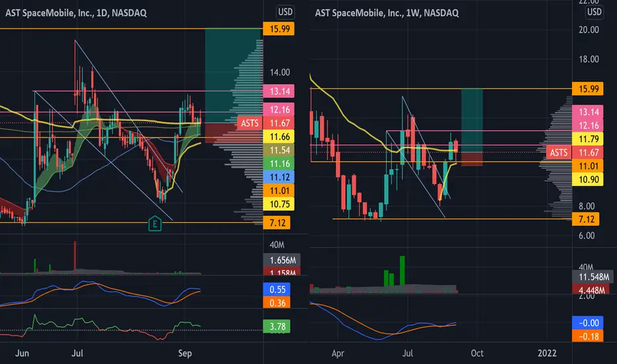Select the yellow 10.90 price label
Screen dimensions: 617x364
[x=587, y=179]
